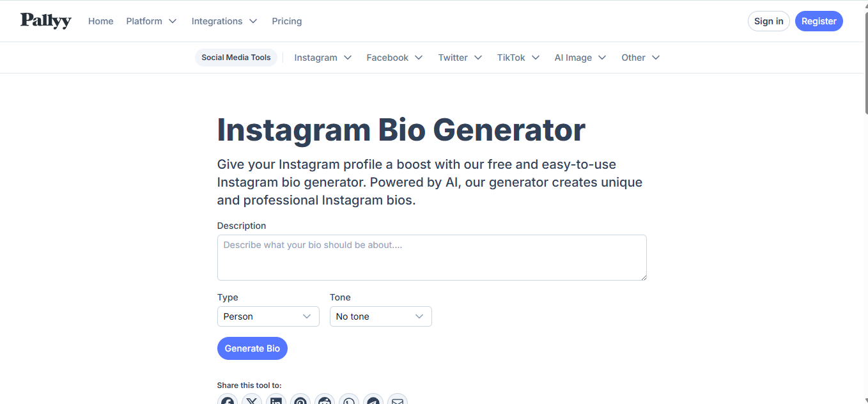Expand the Integrations menu
Viewport: 868px width, 404px height.
coord(224,20)
